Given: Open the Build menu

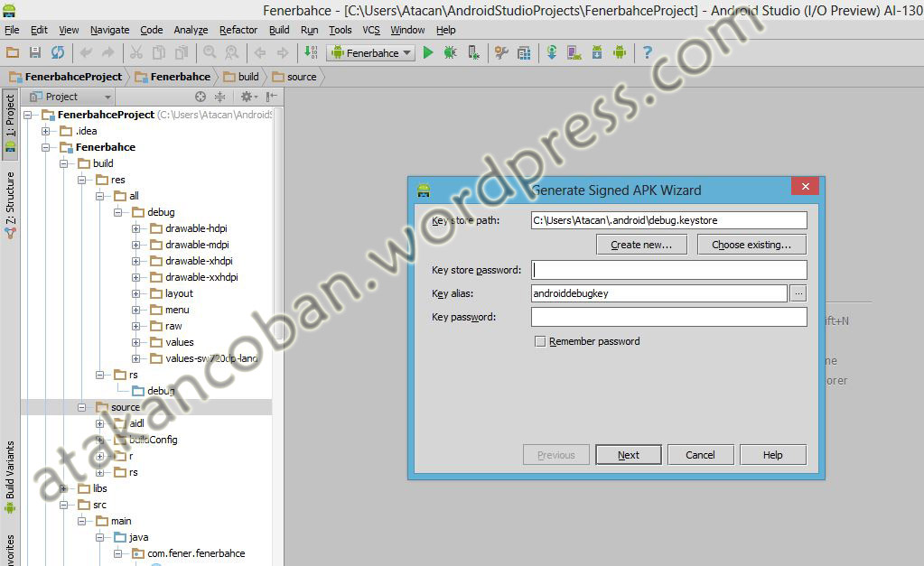Looking at the screenshot, I should [279, 30].
